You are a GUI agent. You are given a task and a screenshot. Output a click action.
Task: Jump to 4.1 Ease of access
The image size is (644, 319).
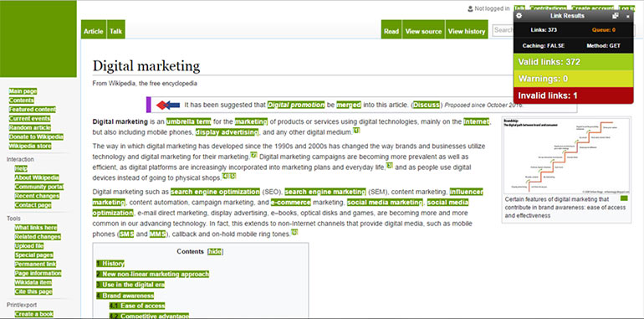tap(137, 306)
